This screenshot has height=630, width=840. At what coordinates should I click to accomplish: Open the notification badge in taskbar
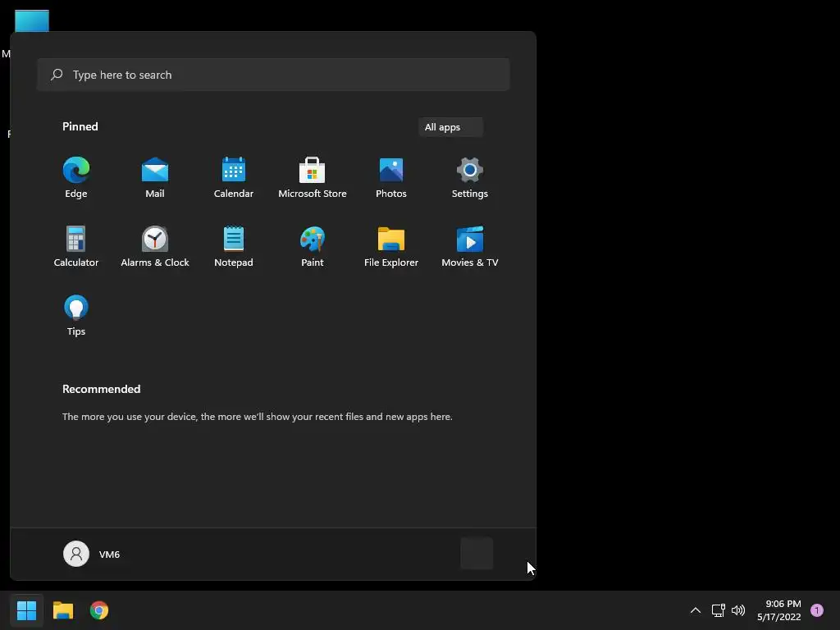pos(817,610)
